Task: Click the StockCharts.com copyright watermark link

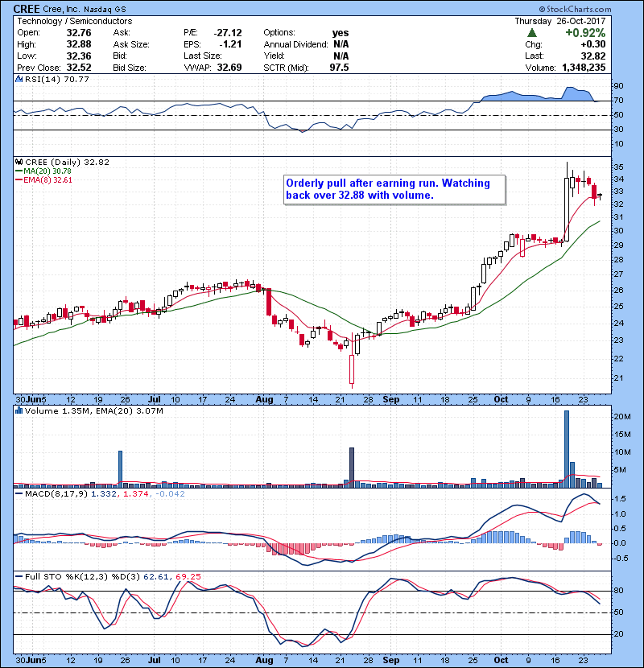Action: point(575,9)
